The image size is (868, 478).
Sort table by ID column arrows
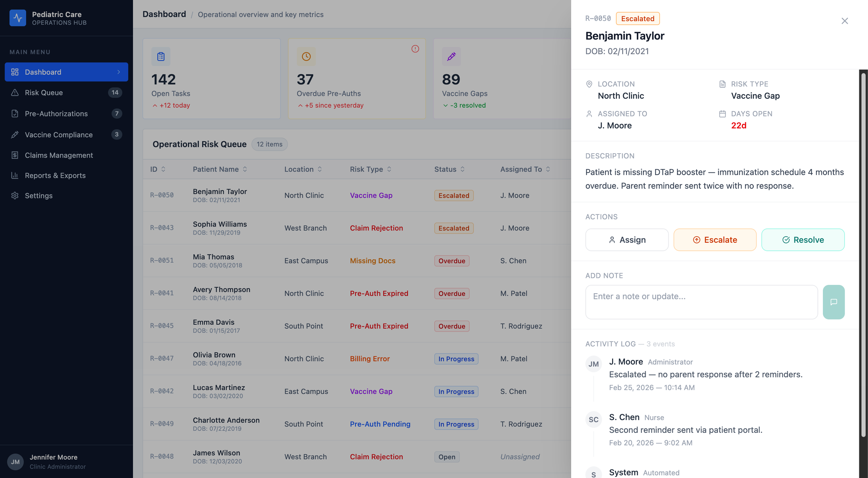(x=163, y=169)
